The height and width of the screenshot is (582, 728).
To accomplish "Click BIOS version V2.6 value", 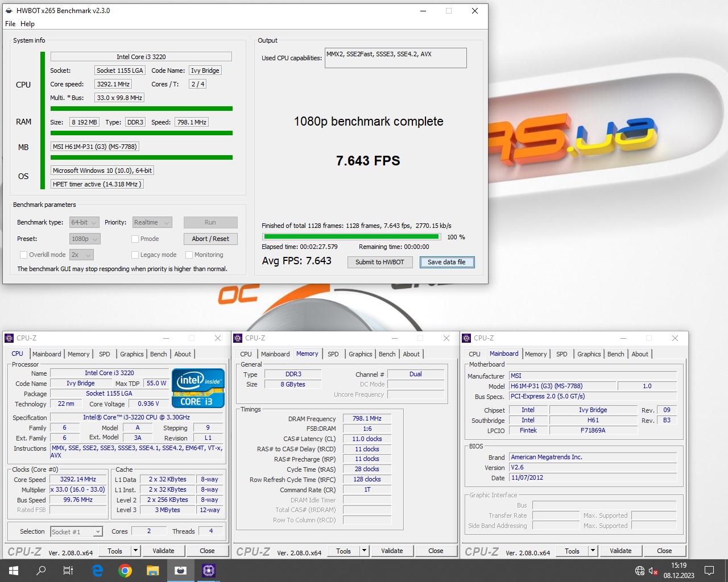I will point(593,468).
